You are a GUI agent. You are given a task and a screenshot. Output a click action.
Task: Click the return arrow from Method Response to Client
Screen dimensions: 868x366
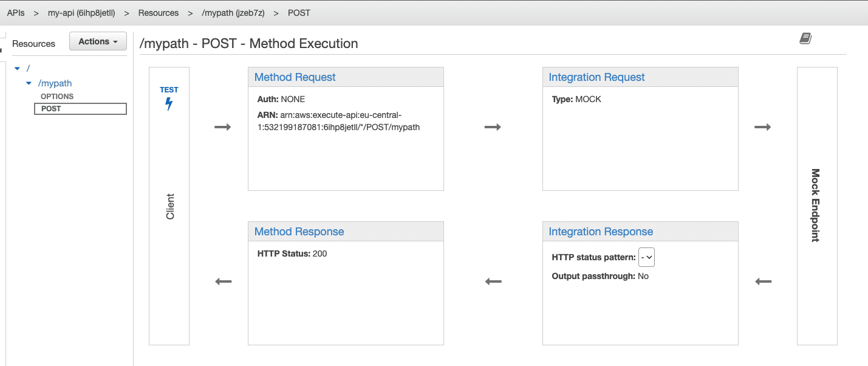pos(224,281)
